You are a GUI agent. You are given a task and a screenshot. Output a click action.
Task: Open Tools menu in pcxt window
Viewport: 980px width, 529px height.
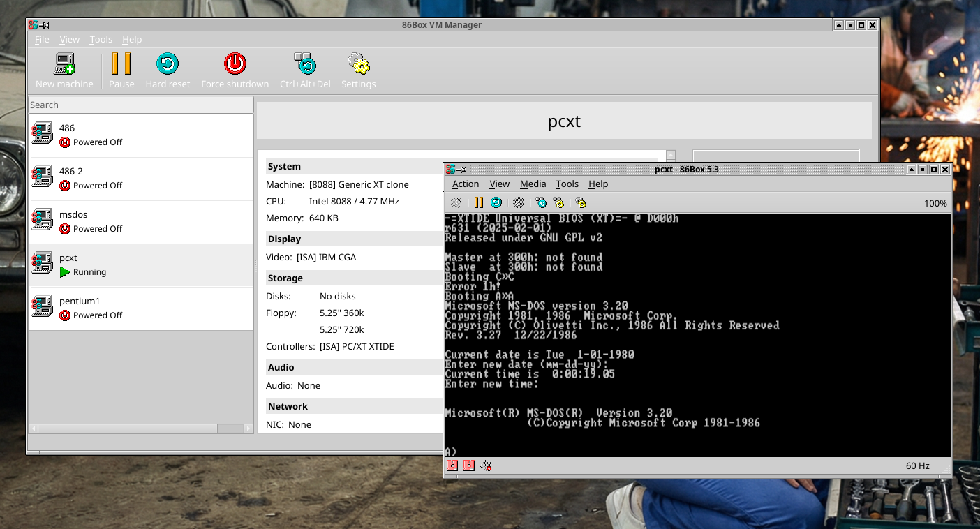point(567,184)
